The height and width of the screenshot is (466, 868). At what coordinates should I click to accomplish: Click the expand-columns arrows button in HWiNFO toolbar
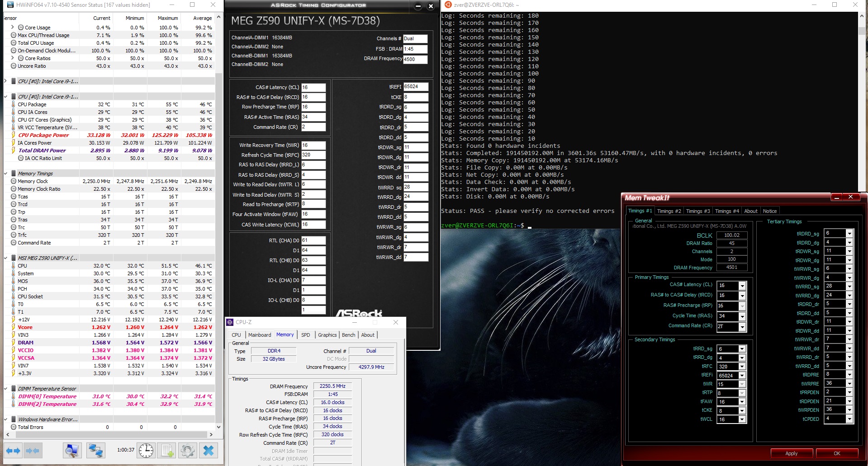click(13, 450)
